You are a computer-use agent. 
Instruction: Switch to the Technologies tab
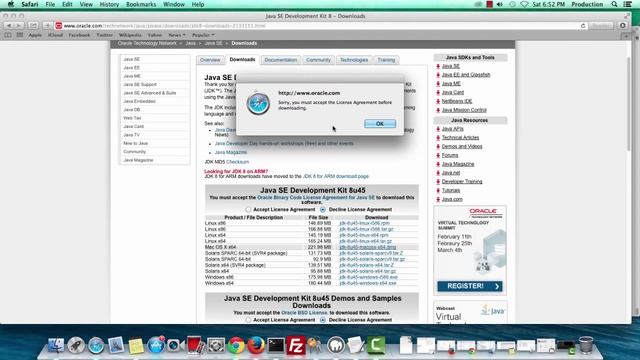tap(354, 60)
